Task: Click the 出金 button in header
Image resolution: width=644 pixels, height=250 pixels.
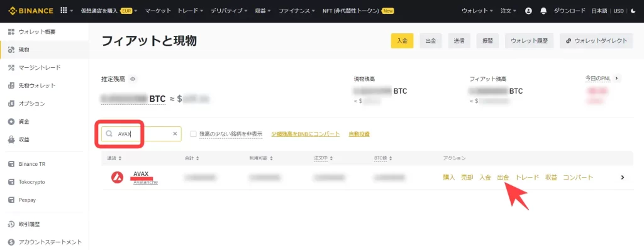Action: coord(431,41)
